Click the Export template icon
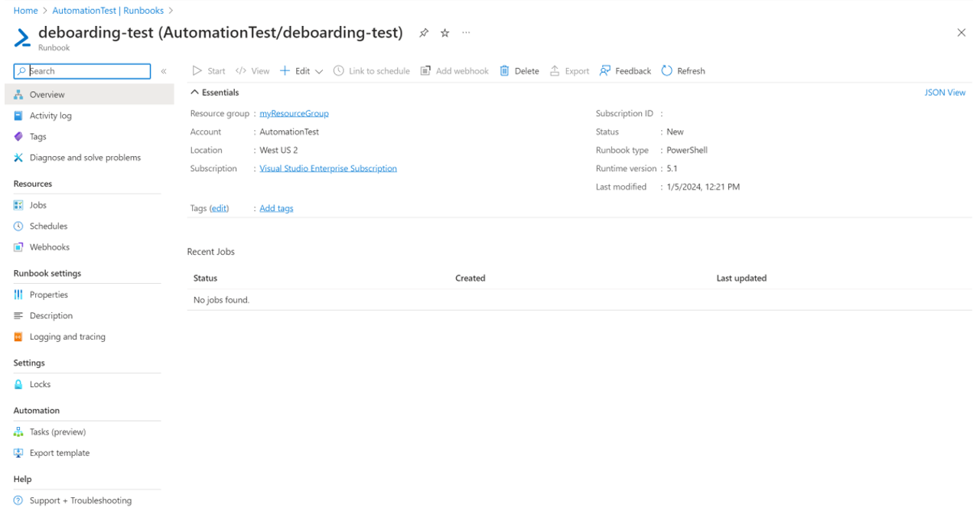980x508 pixels. coord(18,453)
